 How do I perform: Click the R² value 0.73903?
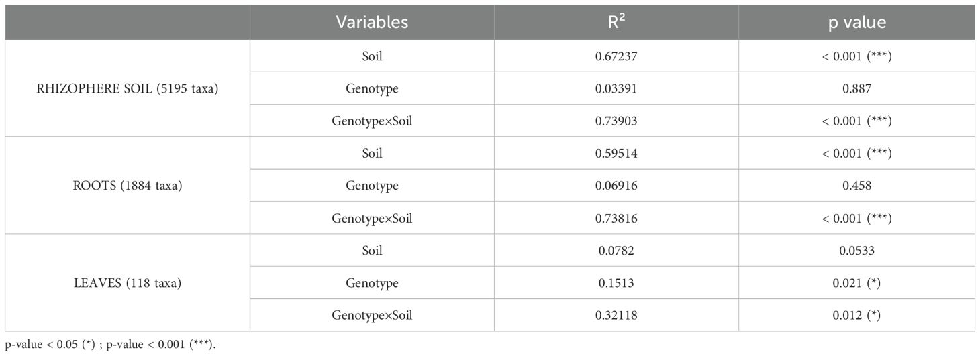tap(616, 121)
